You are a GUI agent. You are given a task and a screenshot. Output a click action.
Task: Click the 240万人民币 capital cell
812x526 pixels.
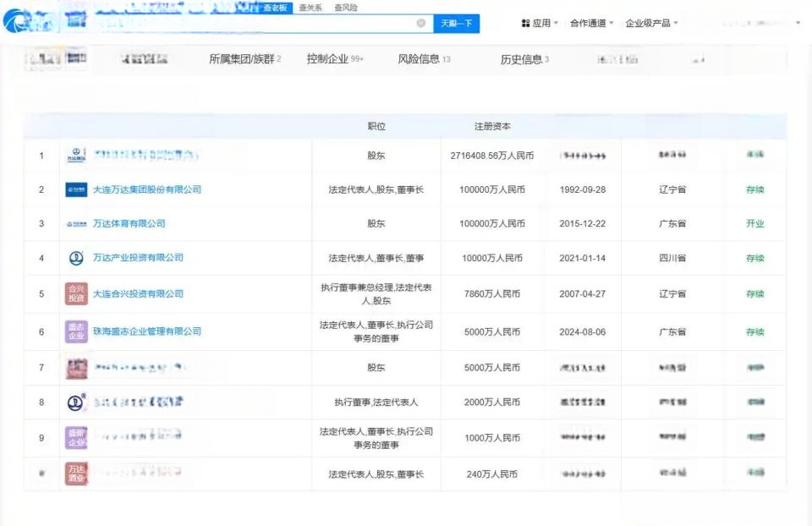492,474
